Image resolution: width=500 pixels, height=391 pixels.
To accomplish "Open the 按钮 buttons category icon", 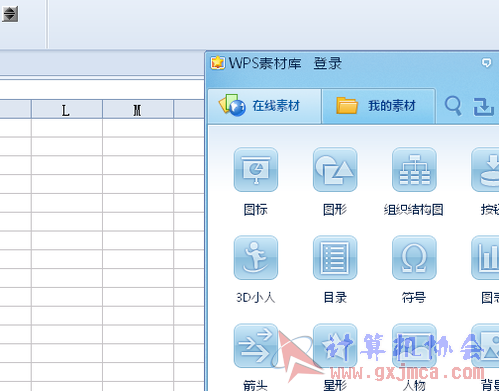I will click(486, 170).
